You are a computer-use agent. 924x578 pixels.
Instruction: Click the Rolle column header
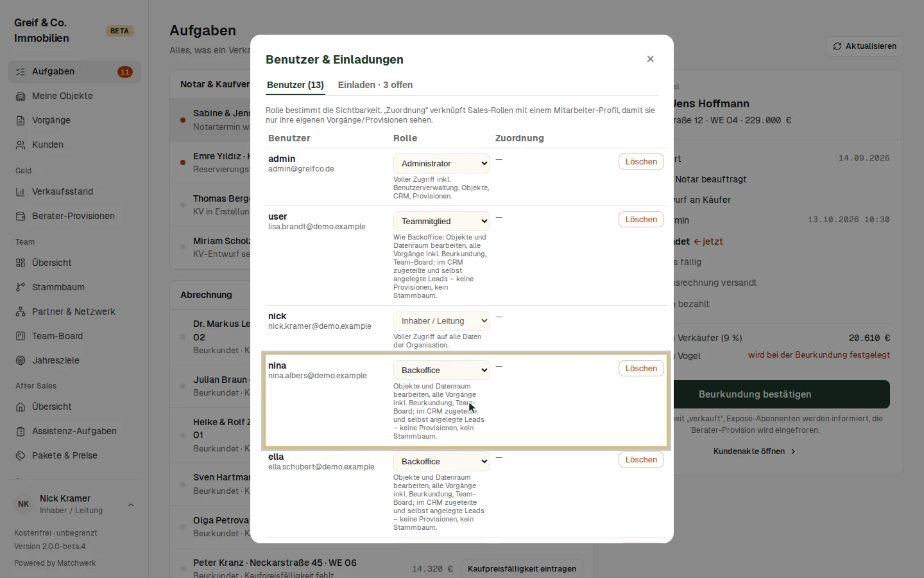406,138
